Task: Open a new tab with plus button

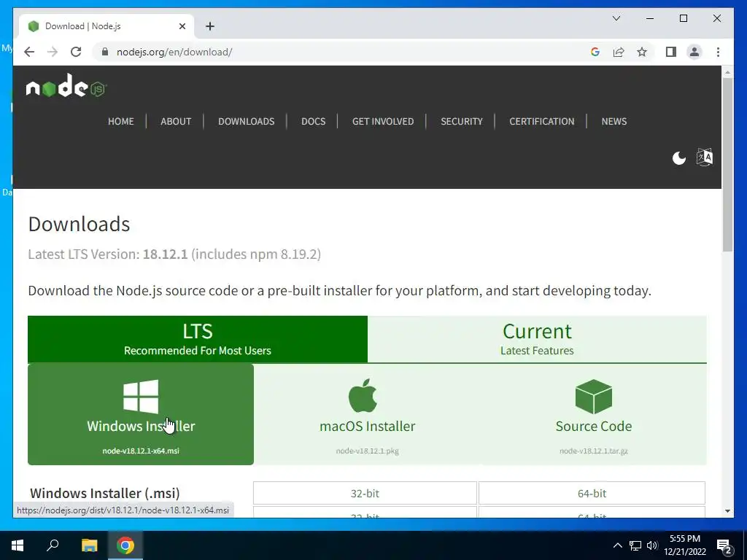Action: click(210, 26)
